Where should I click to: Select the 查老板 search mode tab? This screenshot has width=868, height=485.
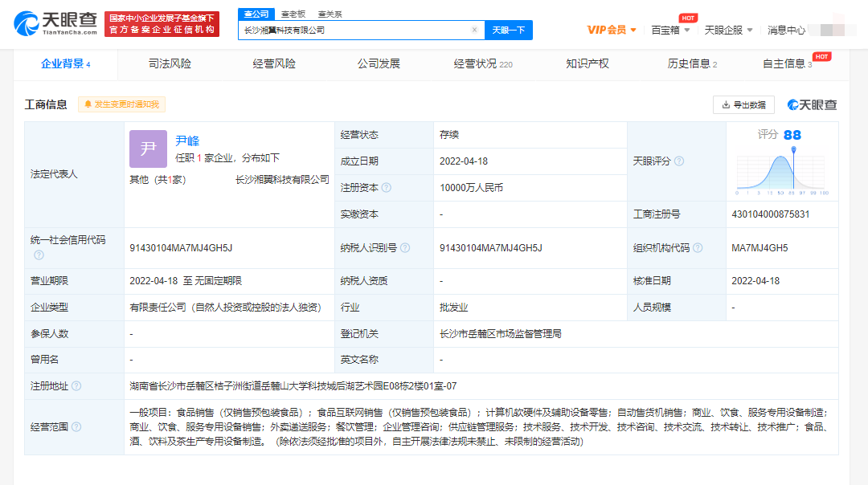(x=293, y=14)
